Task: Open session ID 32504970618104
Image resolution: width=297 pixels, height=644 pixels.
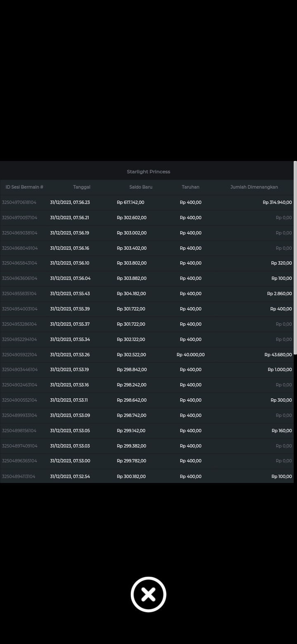Action: pos(19,202)
